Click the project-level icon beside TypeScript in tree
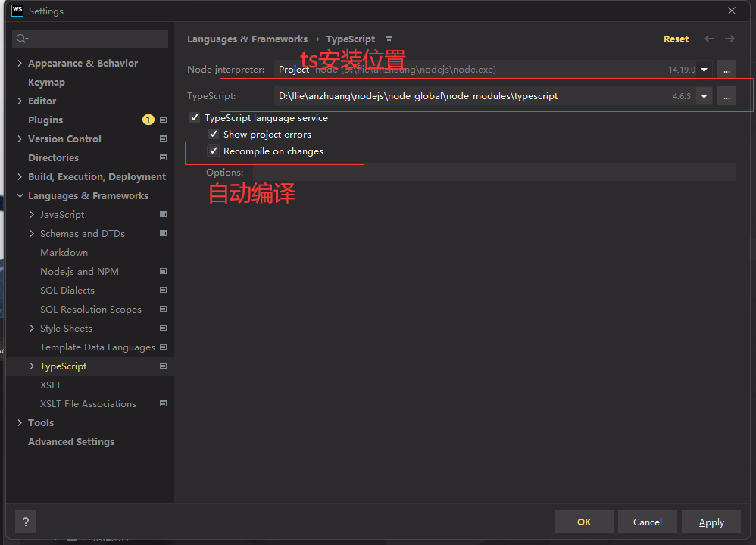Image resolution: width=756 pixels, height=545 pixels. click(164, 366)
